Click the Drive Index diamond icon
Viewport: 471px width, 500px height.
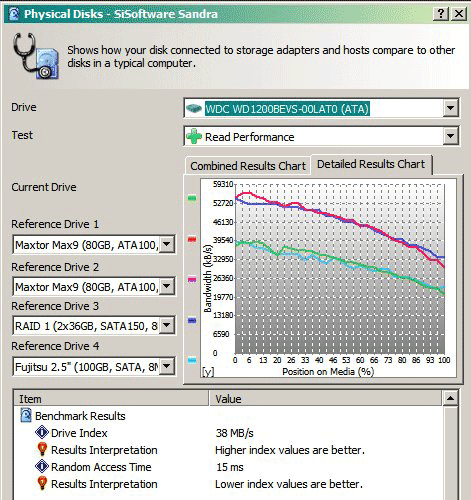(x=42, y=432)
